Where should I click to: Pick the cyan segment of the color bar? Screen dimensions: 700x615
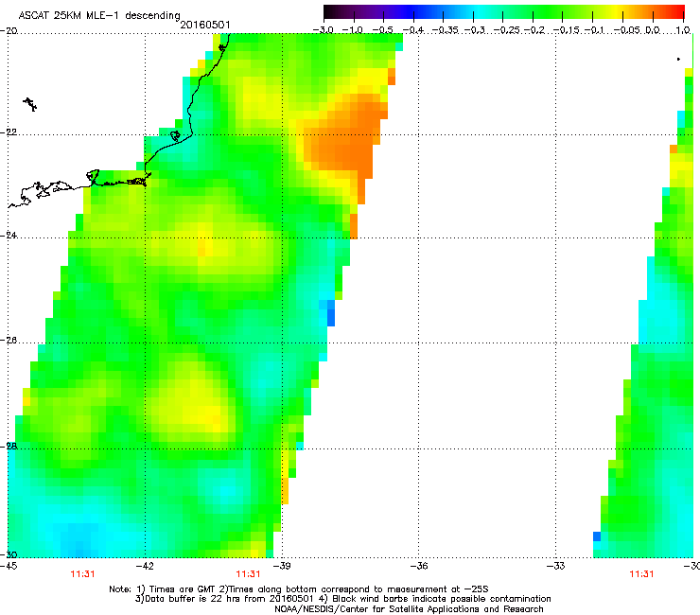[x=478, y=11]
